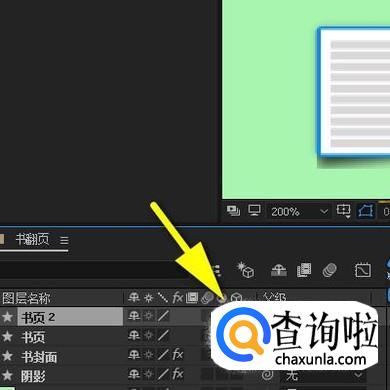This screenshot has width=390, height=390.
Task: Switch to the 书翻页 composition tab
Action: coord(32,239)
